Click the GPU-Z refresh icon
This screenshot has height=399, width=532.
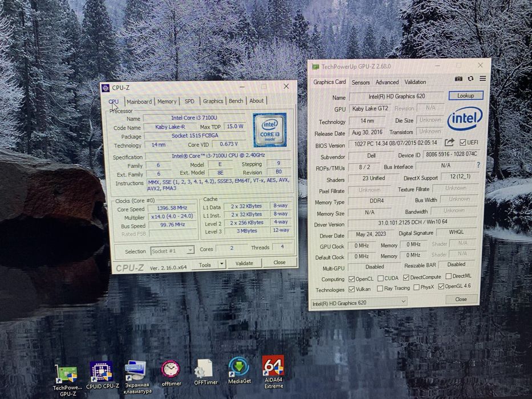(470, 79)
